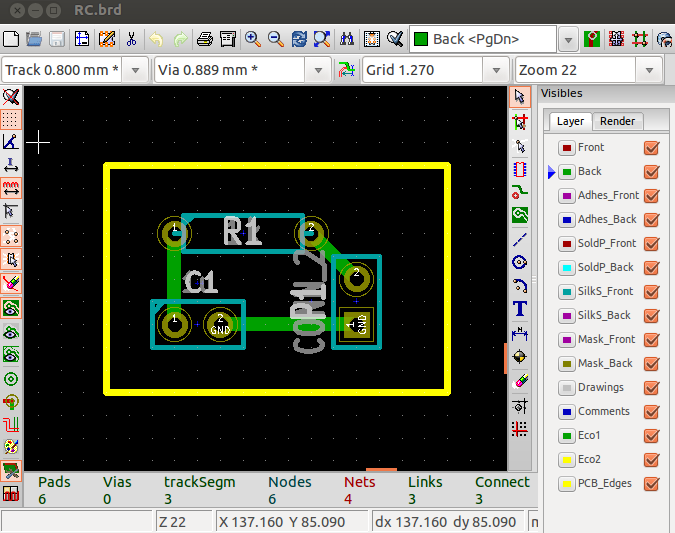Open the module editor icon
Viewport: 675px width, 533px height.
point(106,39)
